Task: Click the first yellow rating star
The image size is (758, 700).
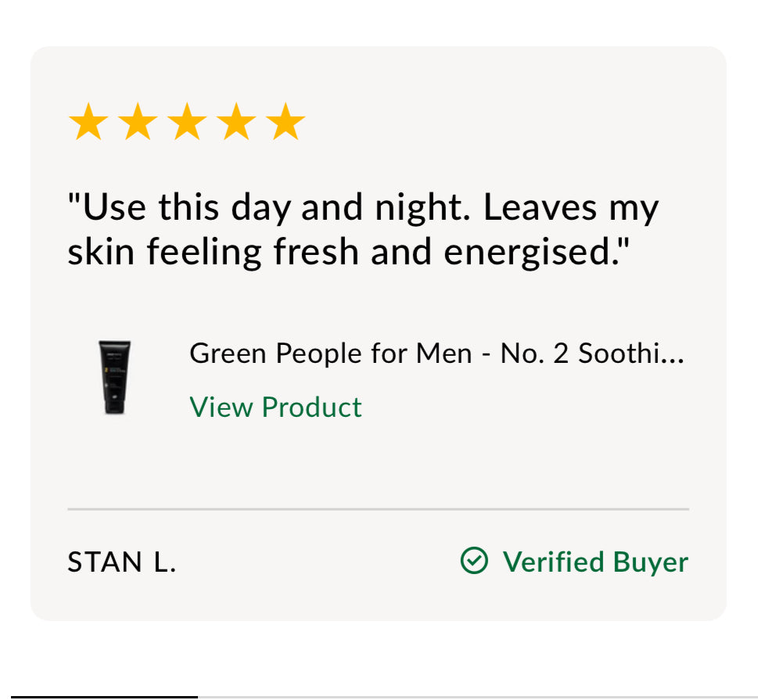Action: click(88, 121)
